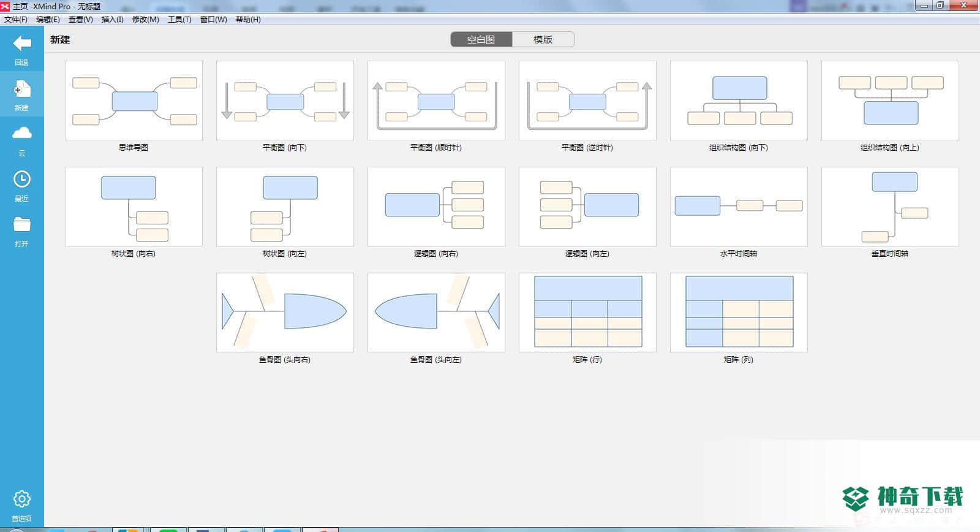Open the Recent clock icon in sidebar
The image size is (980, 532).
[22, 179]
